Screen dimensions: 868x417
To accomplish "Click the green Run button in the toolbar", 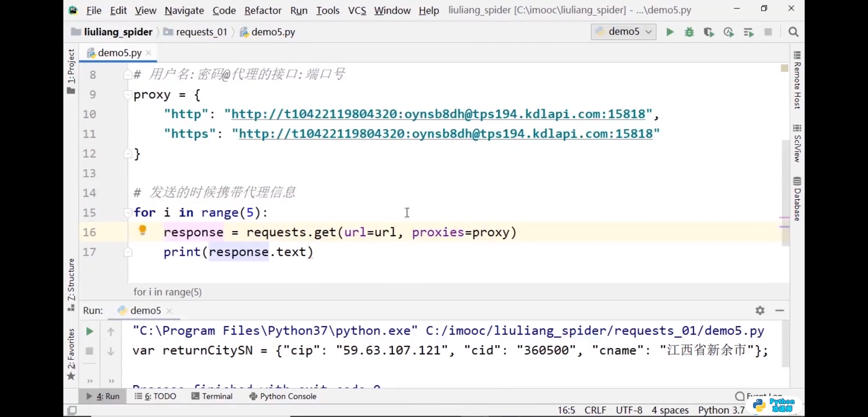I will click(670, 32).
